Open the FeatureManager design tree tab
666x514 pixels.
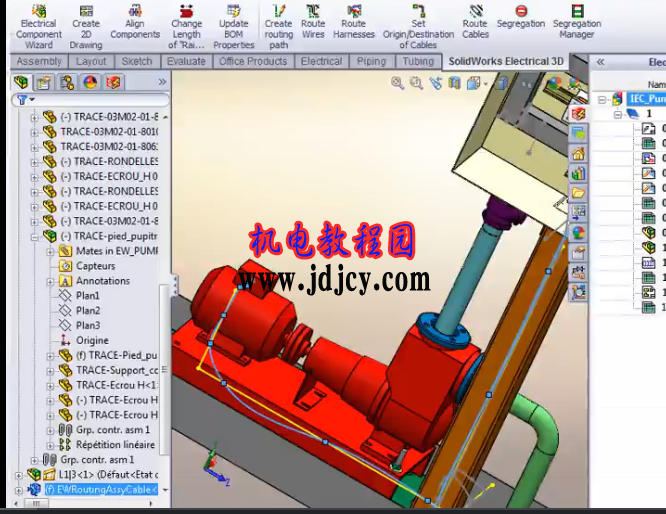click(x=21, y=82)
